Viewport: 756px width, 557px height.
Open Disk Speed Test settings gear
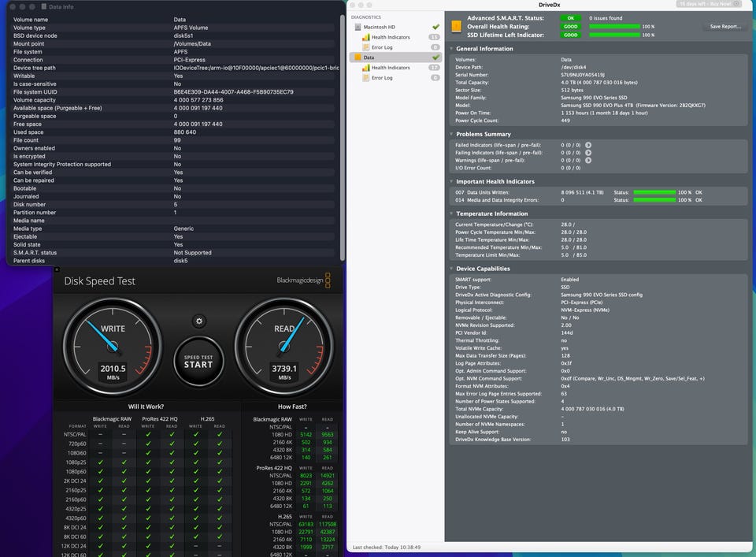point(199,321)
